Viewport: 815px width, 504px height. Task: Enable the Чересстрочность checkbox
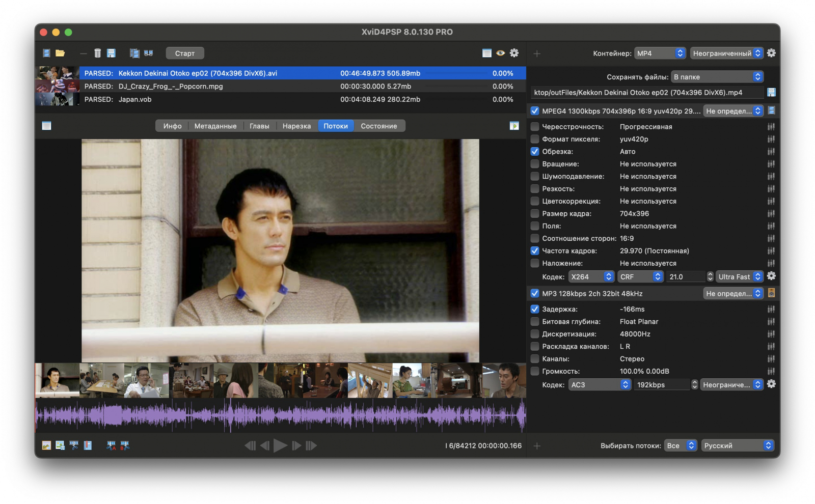pos(535,126)
